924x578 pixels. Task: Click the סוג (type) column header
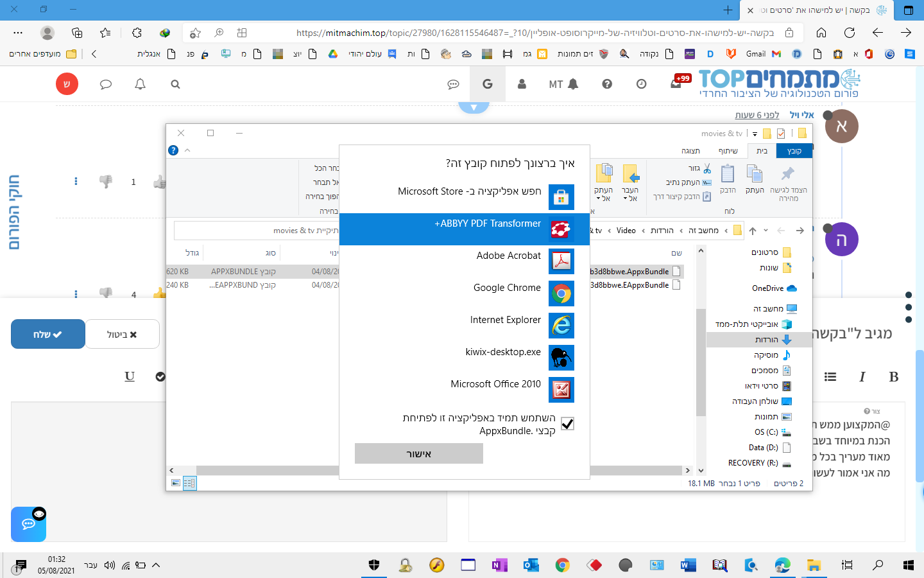point(271,253)
